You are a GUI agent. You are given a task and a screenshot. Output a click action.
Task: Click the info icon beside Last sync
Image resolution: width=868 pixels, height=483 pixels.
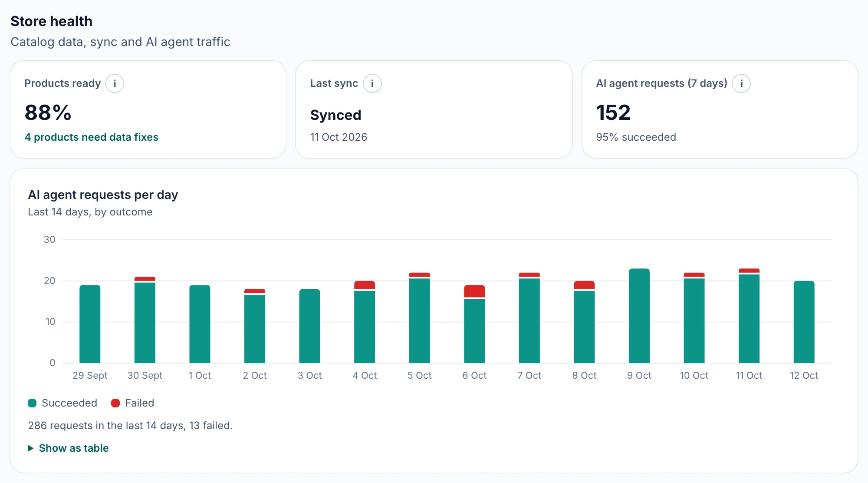372,83
